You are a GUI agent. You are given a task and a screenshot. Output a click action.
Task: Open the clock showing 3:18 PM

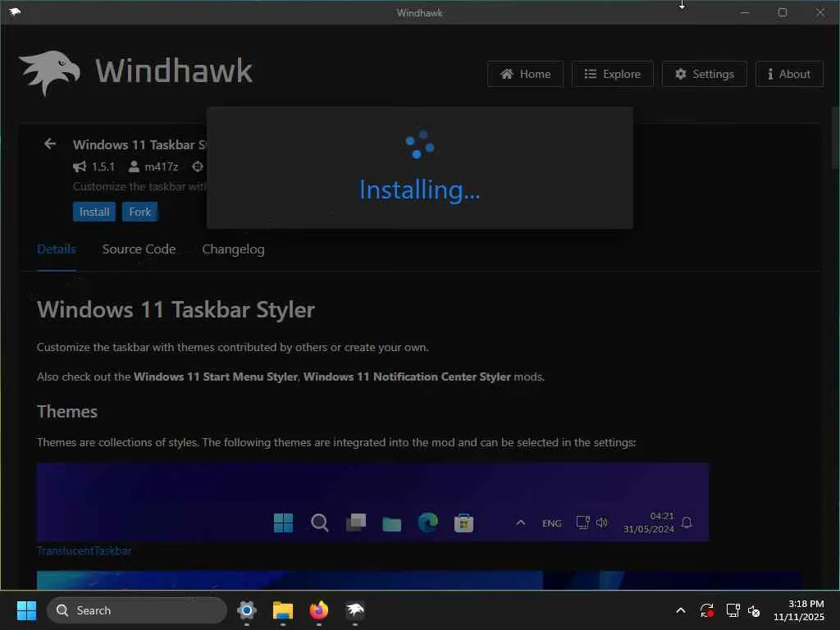pyautogui.click(x=799, y=610)
